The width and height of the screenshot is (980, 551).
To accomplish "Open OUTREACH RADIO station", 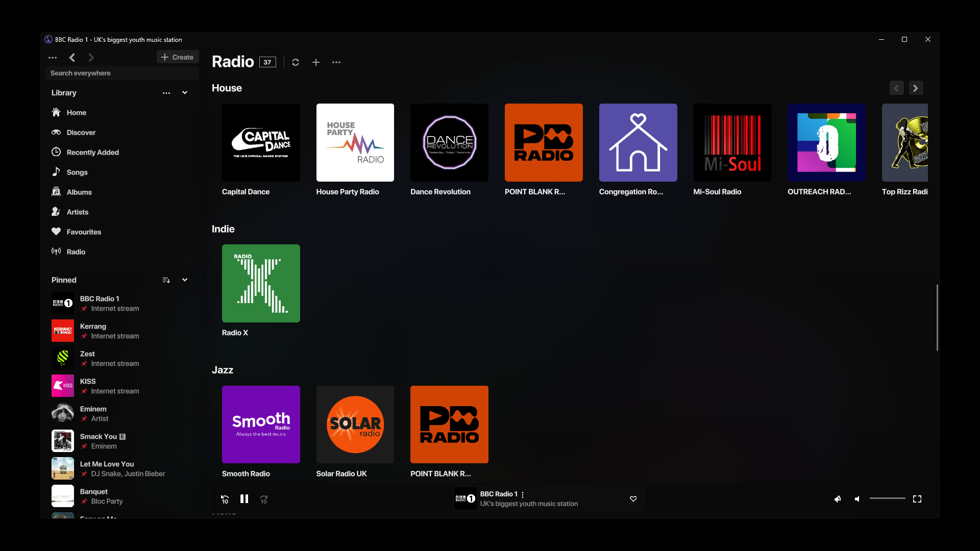I will pos(826,142).
